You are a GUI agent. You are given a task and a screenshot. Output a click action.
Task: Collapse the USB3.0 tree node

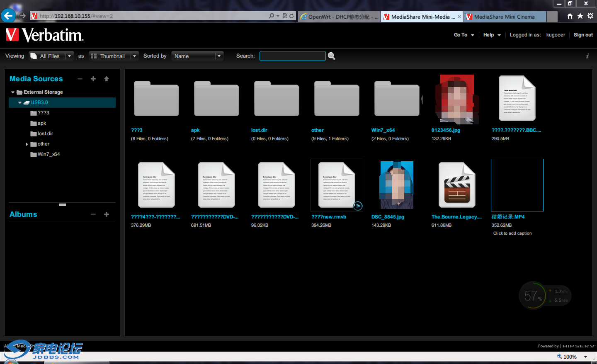(x=20, y=103)
